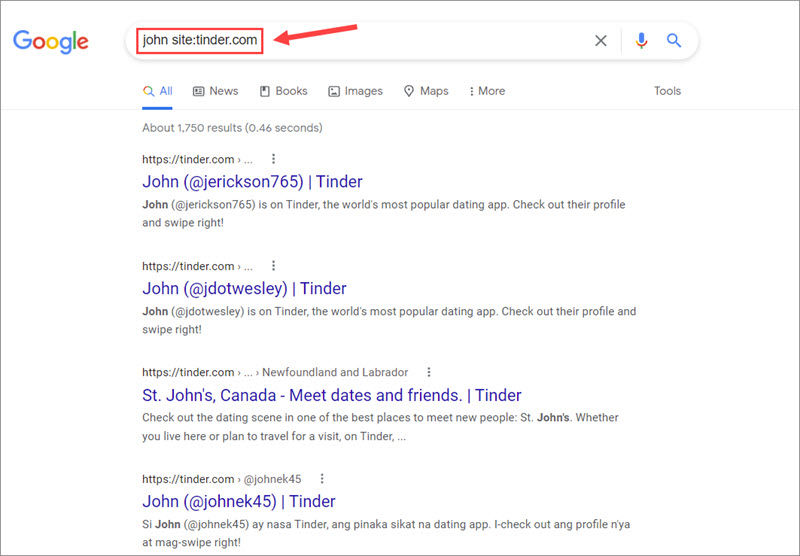Submit search with the magnifying glass icon

[x=674, y=40]
